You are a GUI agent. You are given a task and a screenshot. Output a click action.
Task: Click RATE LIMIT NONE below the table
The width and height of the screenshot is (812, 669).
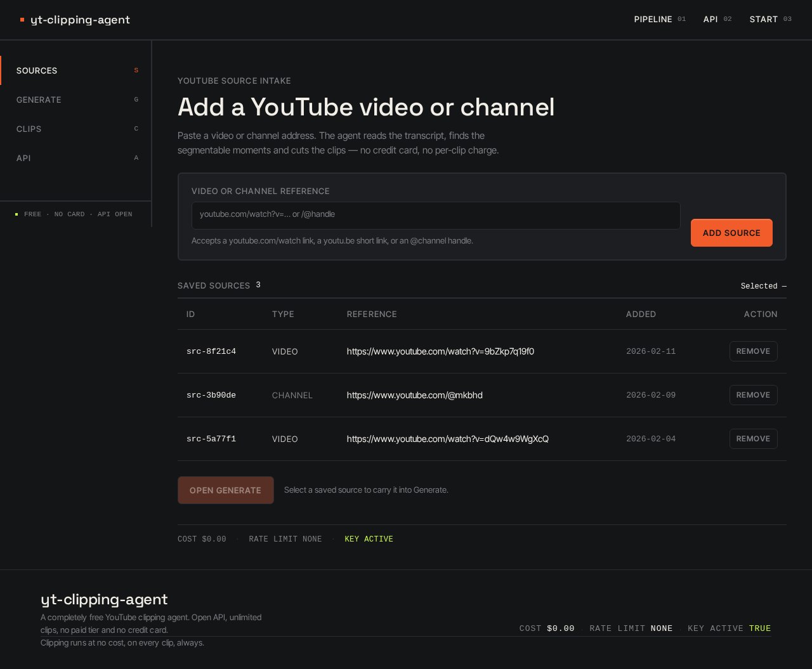[285, 539]
